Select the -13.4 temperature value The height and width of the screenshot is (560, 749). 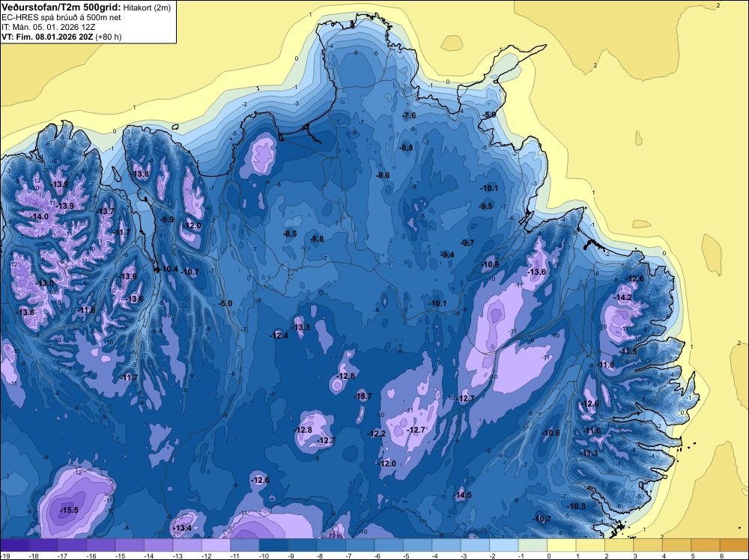[x=182, y=528]
